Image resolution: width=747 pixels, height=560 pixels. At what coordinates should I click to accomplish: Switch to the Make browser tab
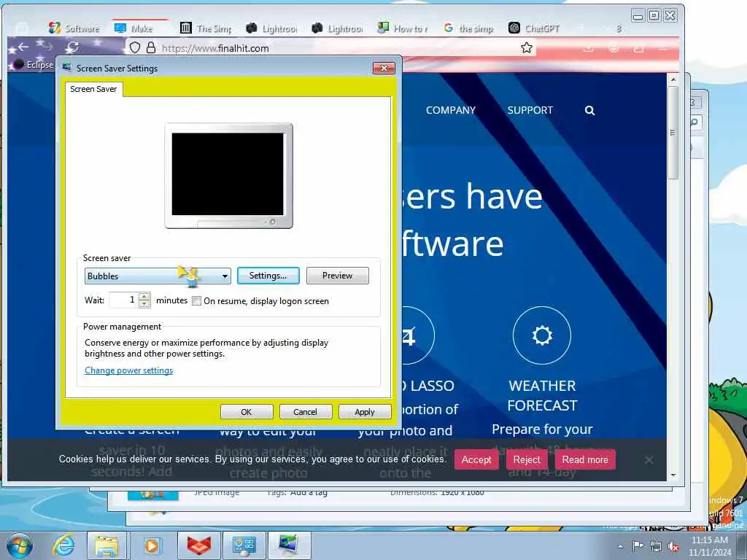coord(140,28)
